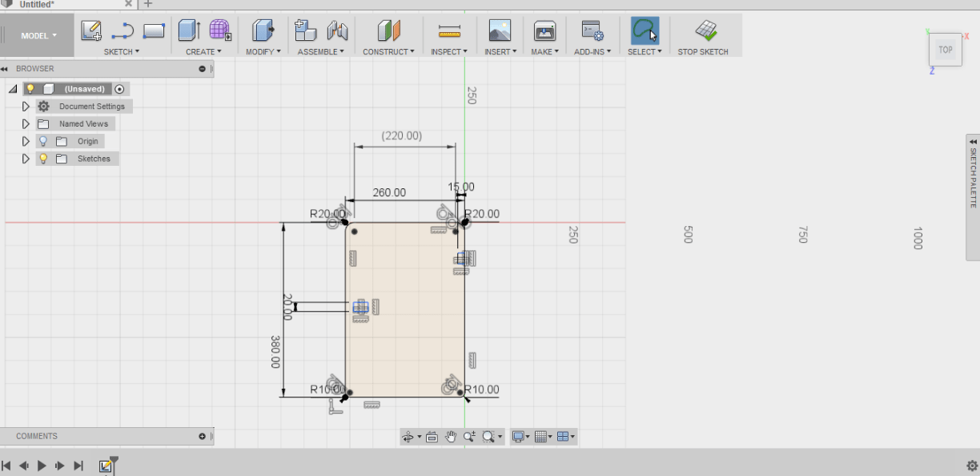
Task: Expand the Document Settings tree node
Action: coord(26,107)
